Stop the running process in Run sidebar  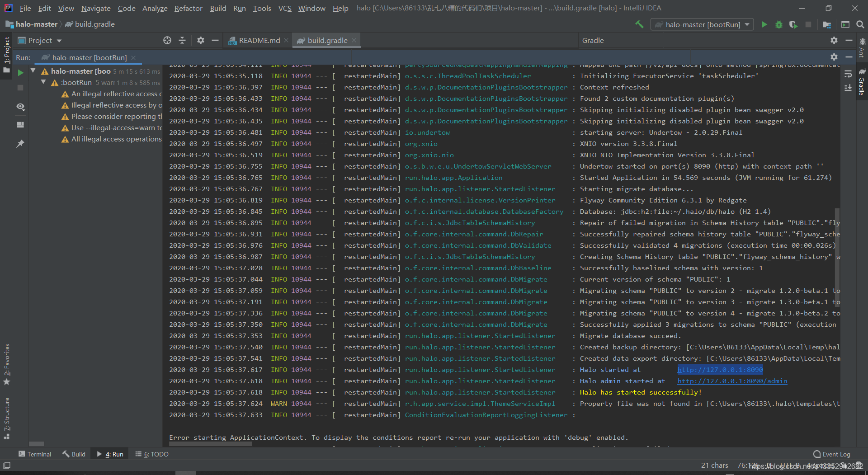pos(20,88)
